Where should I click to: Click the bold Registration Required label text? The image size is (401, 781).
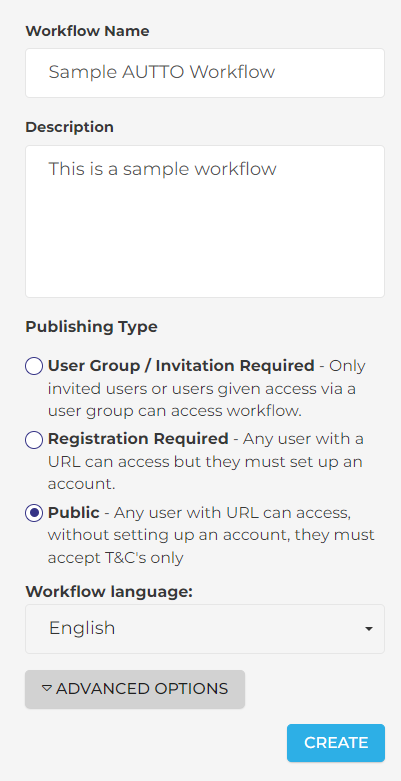click(x=138, y=439)
